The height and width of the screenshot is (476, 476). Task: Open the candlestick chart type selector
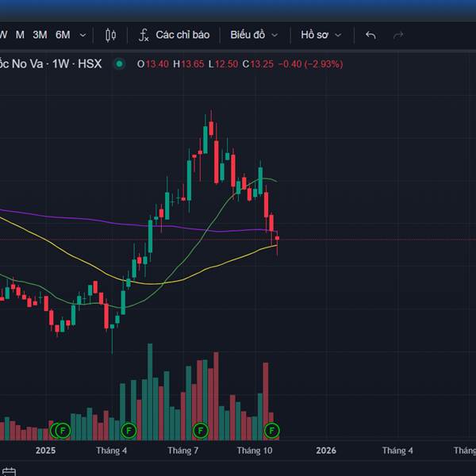[x=110, y=35]
